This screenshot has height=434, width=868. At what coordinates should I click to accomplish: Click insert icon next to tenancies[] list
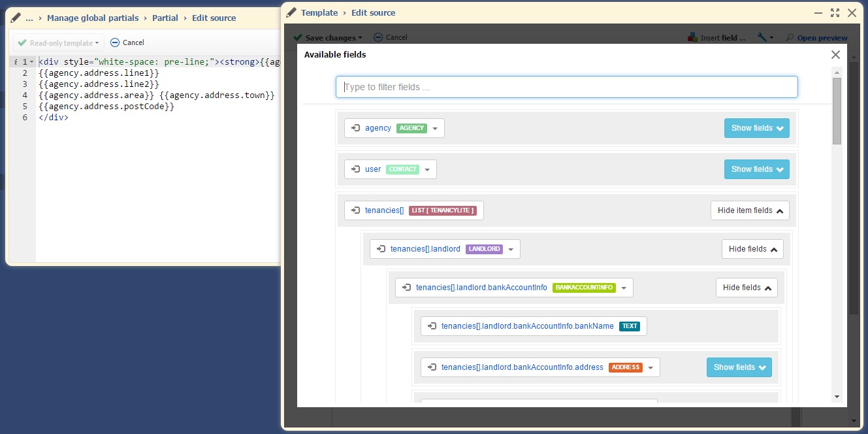(356, 210)
